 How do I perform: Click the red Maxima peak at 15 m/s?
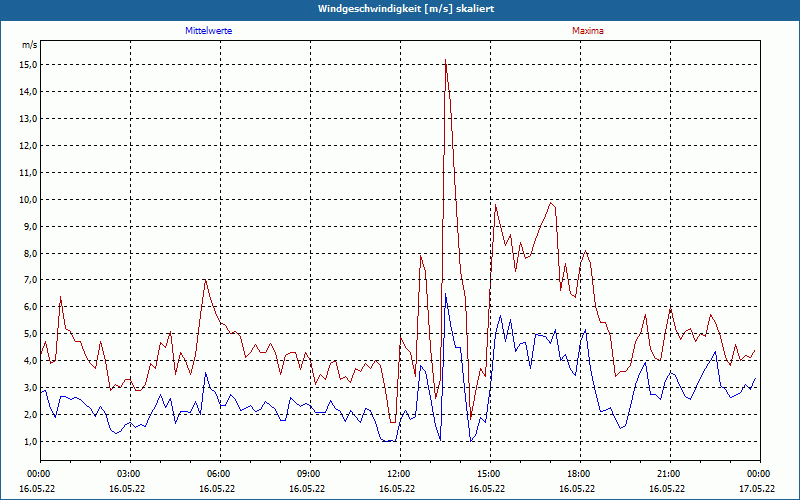tap(445, 60)
